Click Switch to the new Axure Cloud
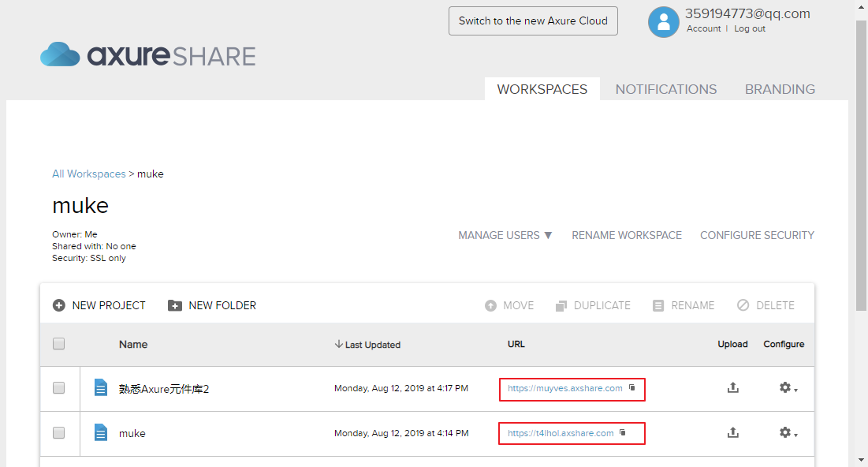Image resolution: width=868 pixels, height=467 pixels. (533, 21)
